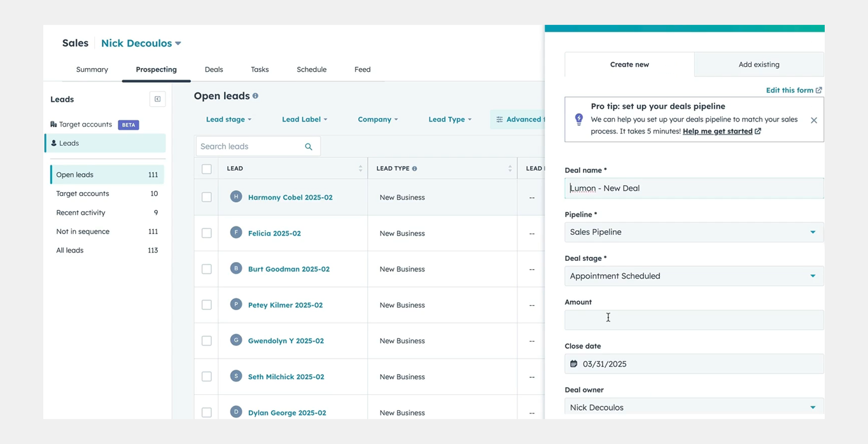Switch to the Deals tab
Screen dimensions: 868x444
[213, 69]
